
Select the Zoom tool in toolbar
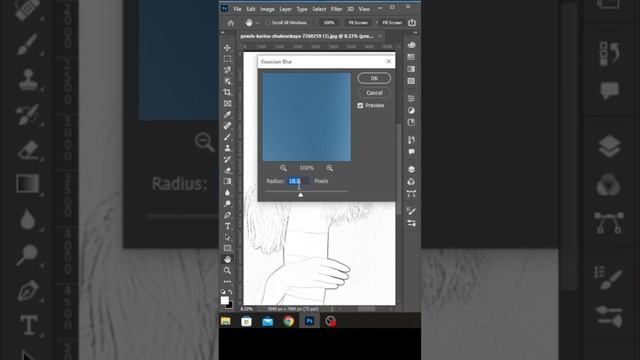click(227, 270)
